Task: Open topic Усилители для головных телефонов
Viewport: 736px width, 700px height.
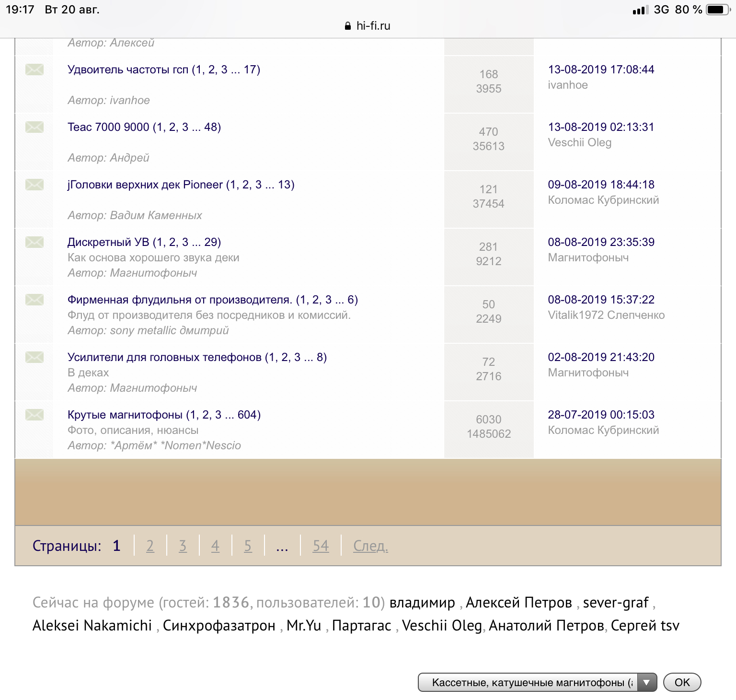Action: (164, 357)
